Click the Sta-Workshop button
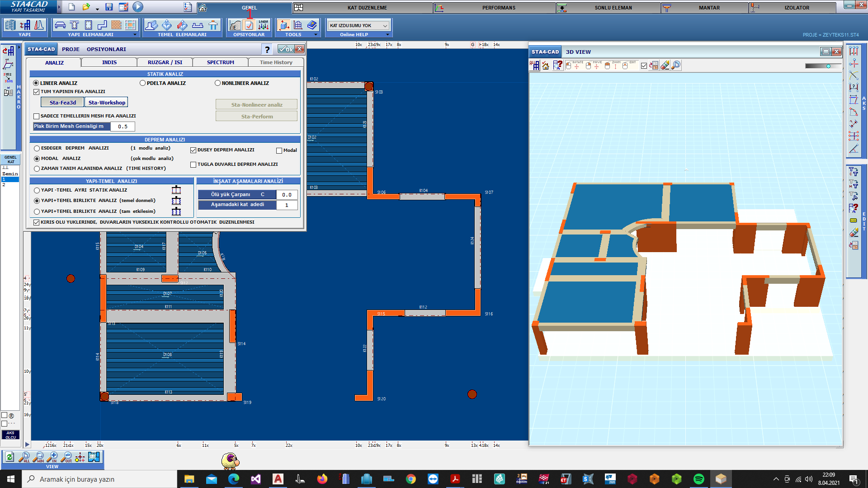The width and height of the screenshot is (868, 488). pos(106,103)
